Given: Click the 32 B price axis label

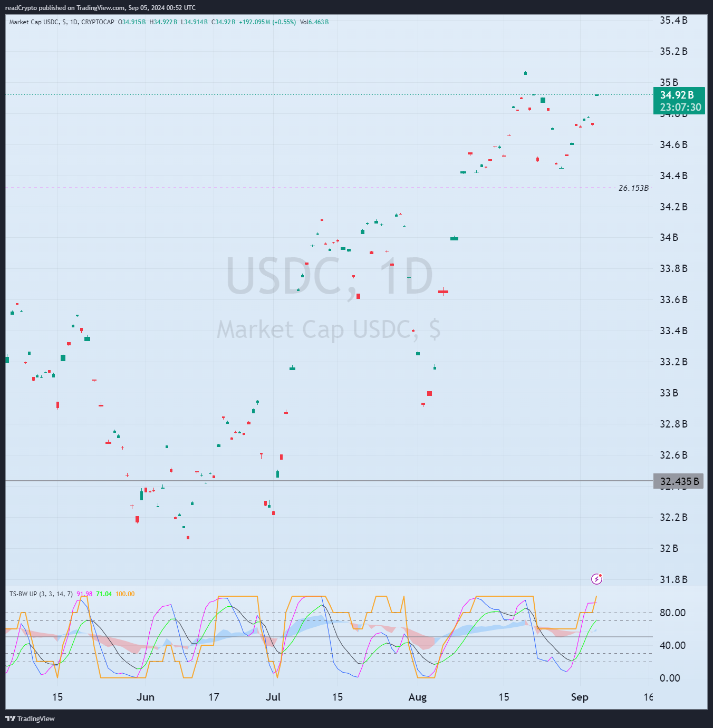Looking at the screenshot, I should point(669,549).
